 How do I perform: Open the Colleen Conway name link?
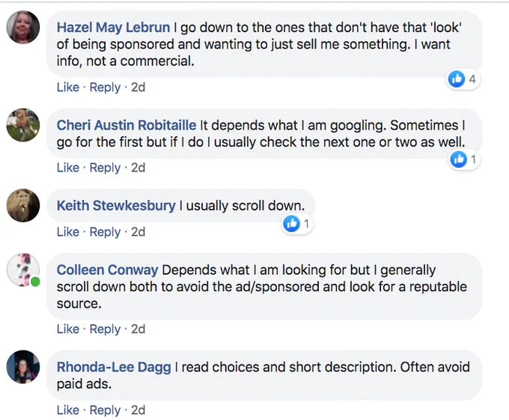pyautogui.click(x=107, y=270)
